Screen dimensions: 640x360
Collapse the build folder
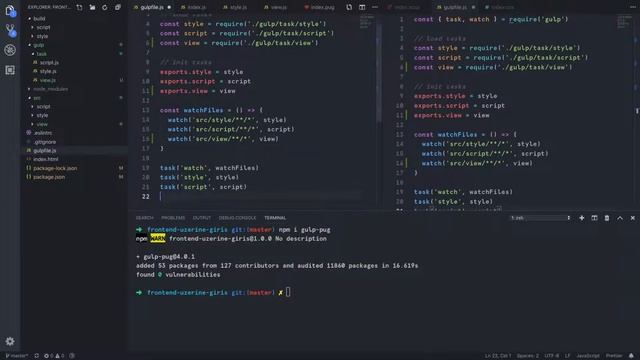pyautogui.click(x=39, y=18)
